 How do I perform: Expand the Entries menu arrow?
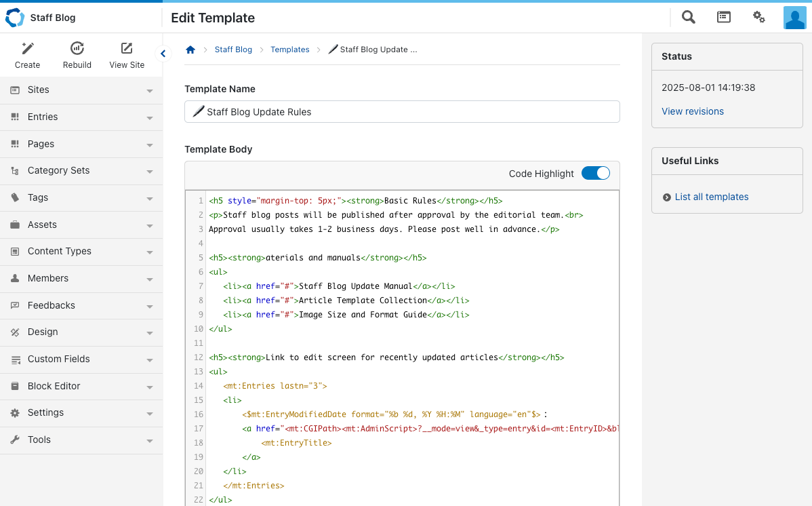coord(150,118)
